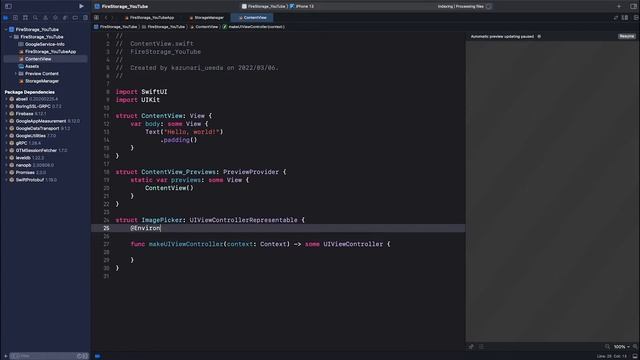Open the breakpoint navigator icon
Viewport: 640px width, 360px height.
[75, 18]
